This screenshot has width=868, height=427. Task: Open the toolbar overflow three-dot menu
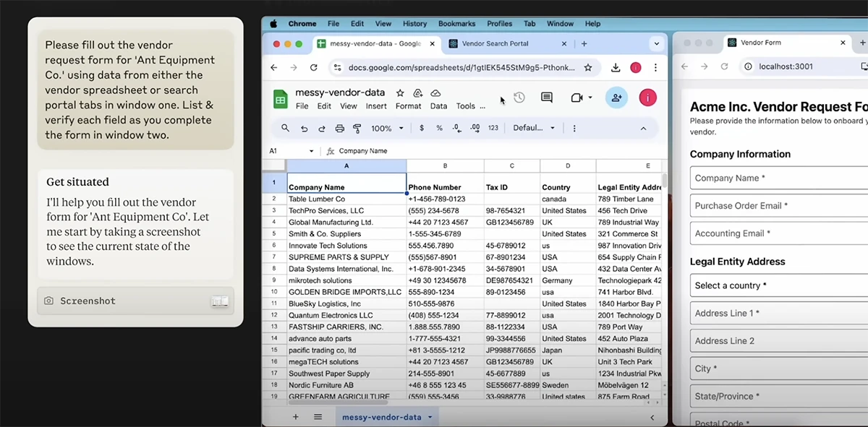[574, 128]
